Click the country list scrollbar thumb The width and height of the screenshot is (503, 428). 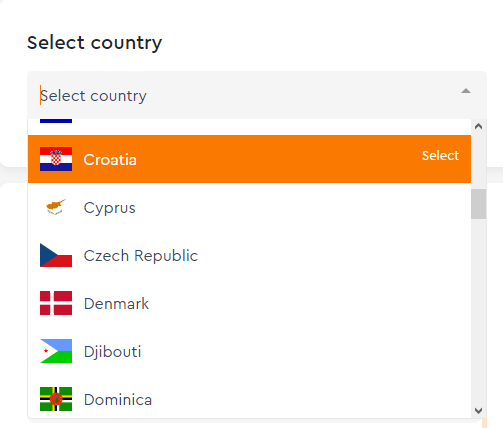click(x=478, y=204)
